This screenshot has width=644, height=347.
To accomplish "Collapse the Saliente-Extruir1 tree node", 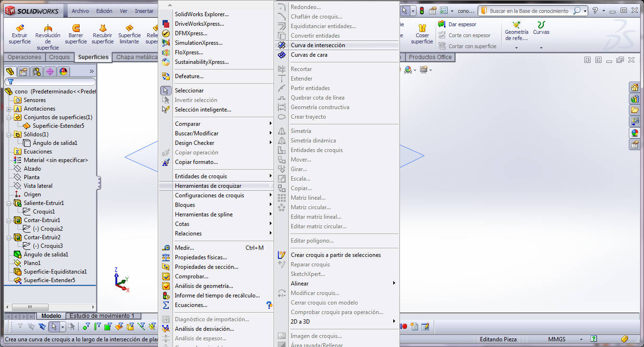I will tap(9, 203).
